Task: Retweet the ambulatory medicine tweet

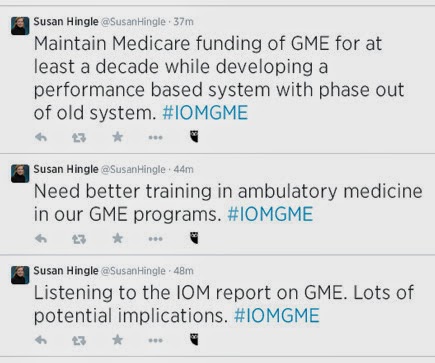Action: [79, 239]
